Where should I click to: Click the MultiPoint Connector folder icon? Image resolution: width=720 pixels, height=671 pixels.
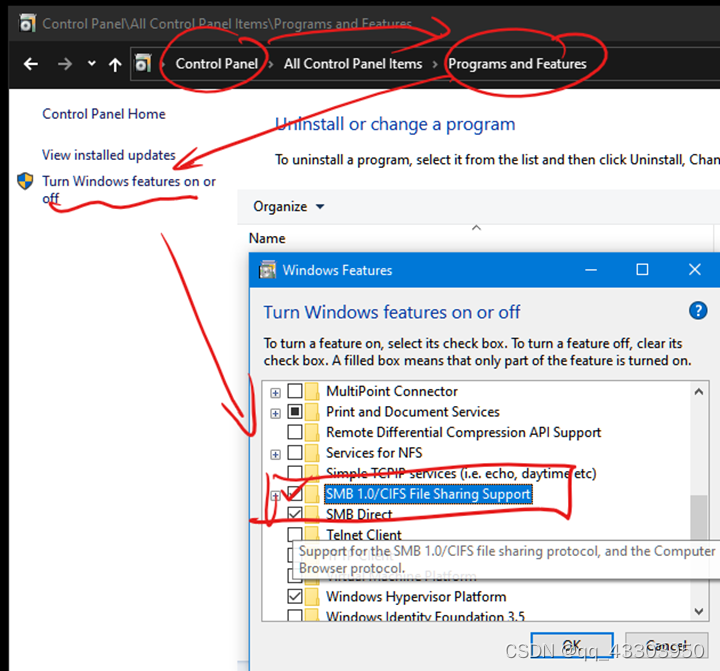coord(312,391)
